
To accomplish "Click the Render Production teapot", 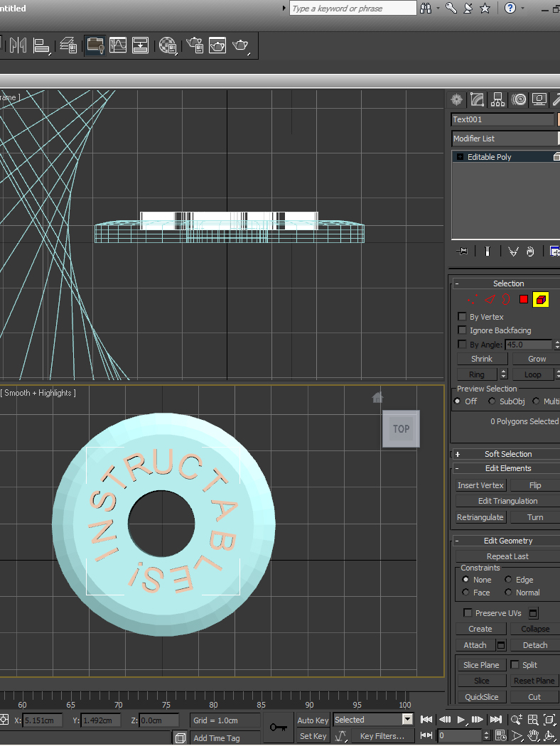I will [x=241, y=45].
